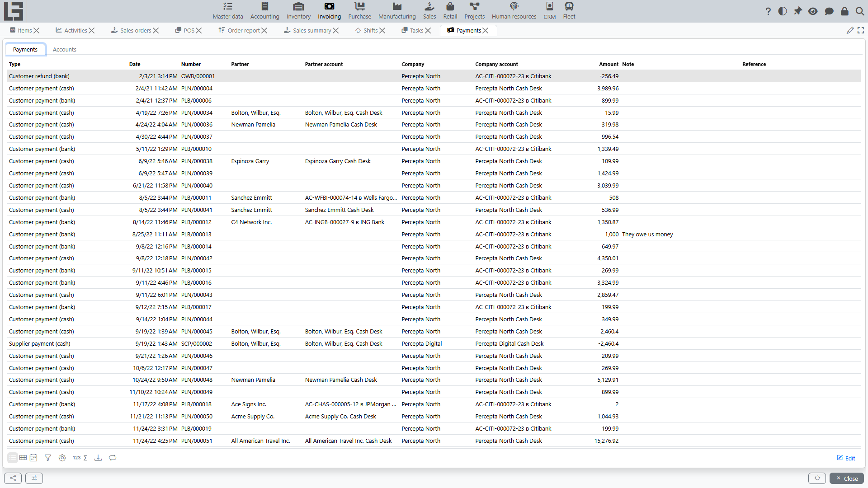Switch to calendar view icon
868x488 pixels.
point(33,458)
